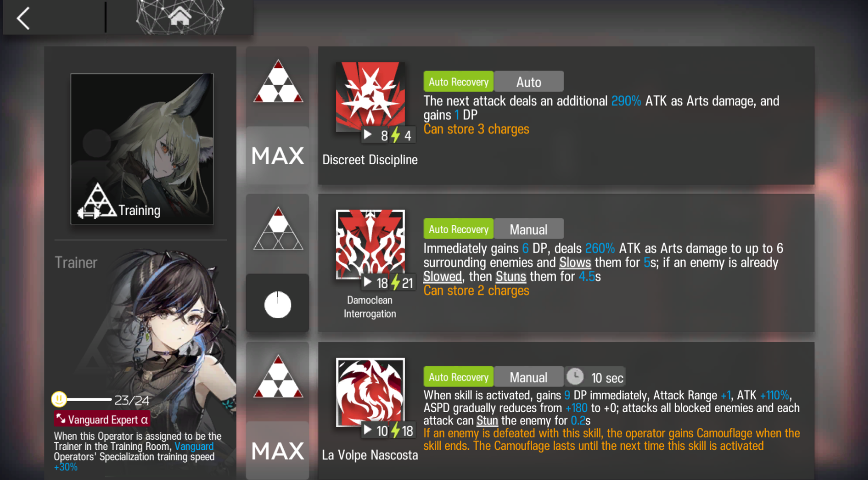Click the training timer clock button
The image size is (868, 480).
(x=278, y=304)
